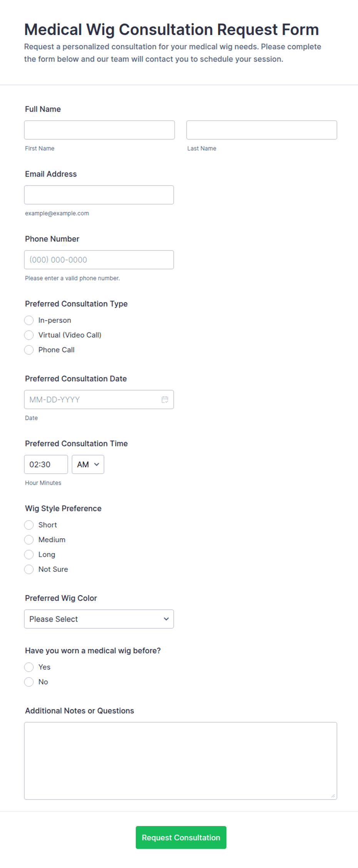This screenshot has height=868, width=358.
Task: Select Medium wig style
Action: (x=29, y=540)
